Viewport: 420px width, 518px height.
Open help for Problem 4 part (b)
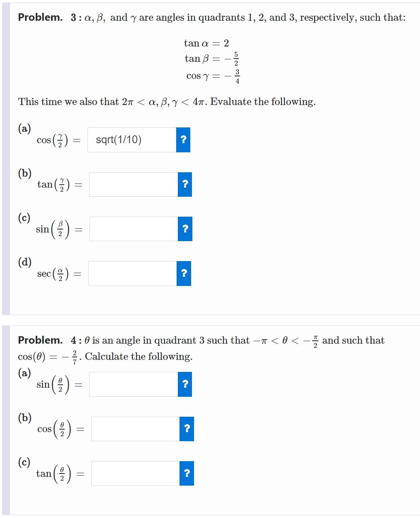[x=187, y=429]
